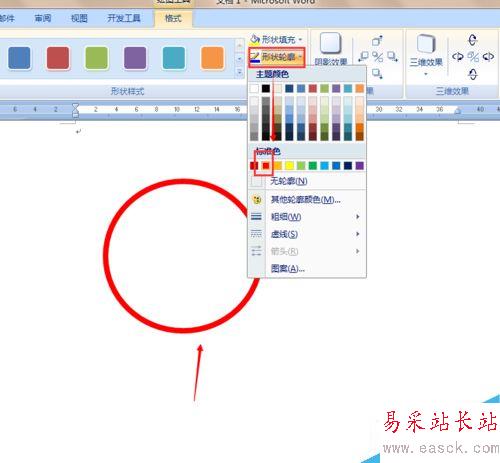Pick white in theme colors top row

(x=254, y=88)
